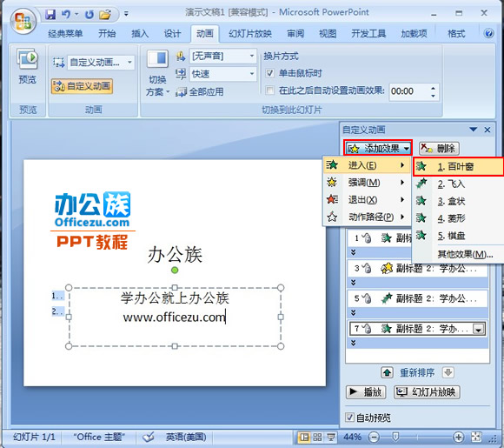Enable the automatically-after (在此之后自动设置动画效果) checkbox
The height and width of the screenshot is (448, 504).
270,90
